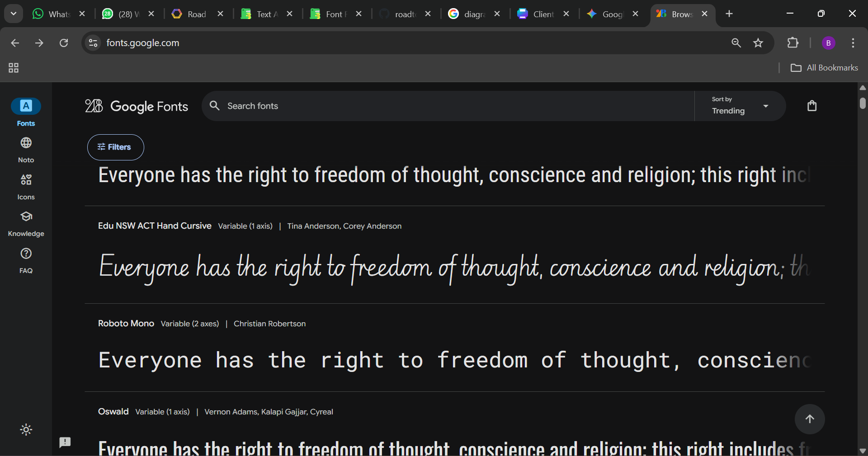Viewport: 868px width, 456px height.
Task: Open the Filters button
Action: coord(115,147)
